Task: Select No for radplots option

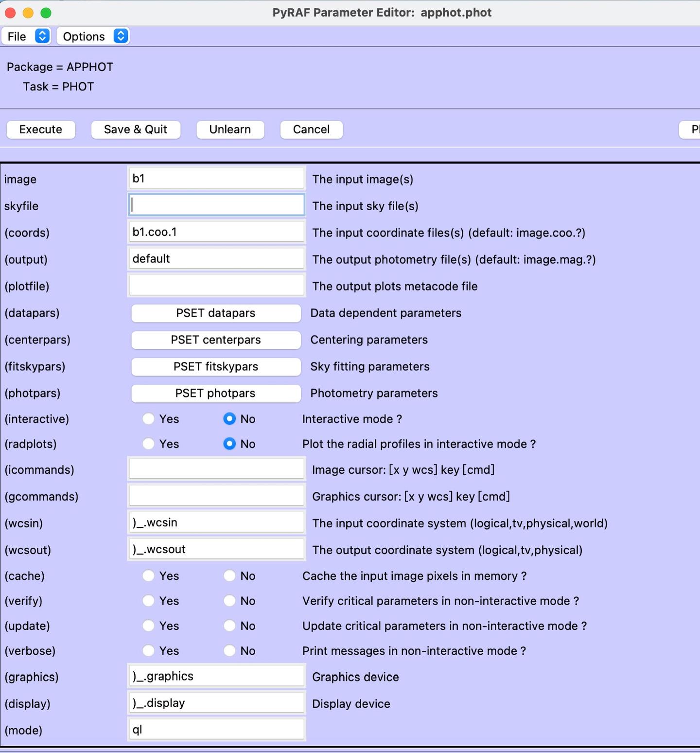Action: (229, 444)
